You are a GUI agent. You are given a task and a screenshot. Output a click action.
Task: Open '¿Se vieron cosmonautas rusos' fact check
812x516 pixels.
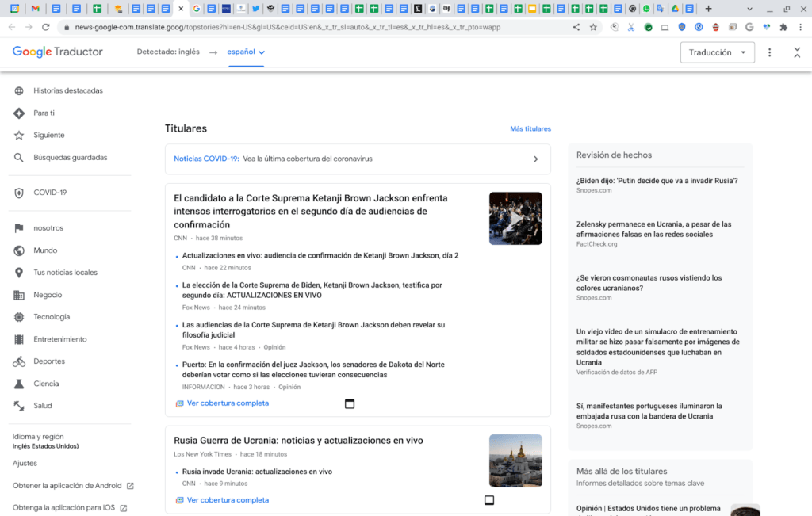[649, 283]
